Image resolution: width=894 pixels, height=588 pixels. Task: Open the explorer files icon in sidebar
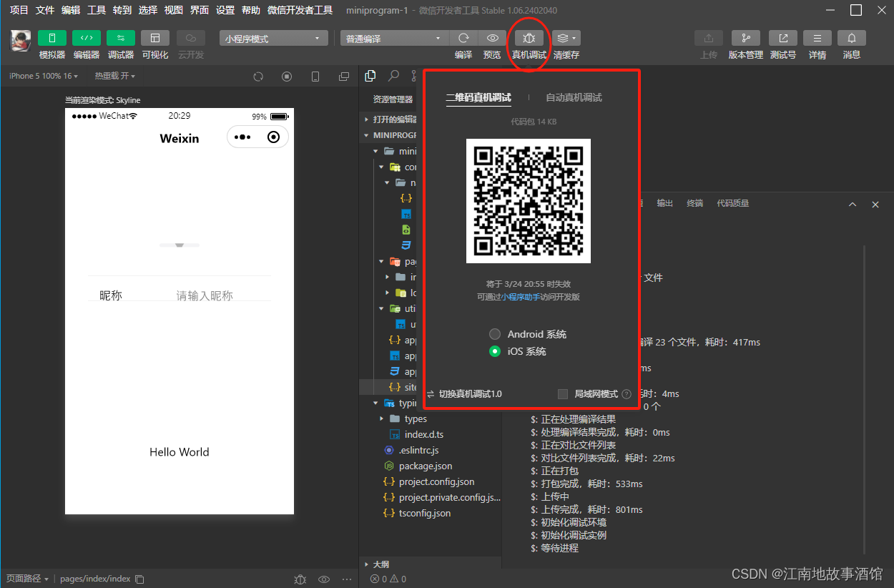coord(370,76)
